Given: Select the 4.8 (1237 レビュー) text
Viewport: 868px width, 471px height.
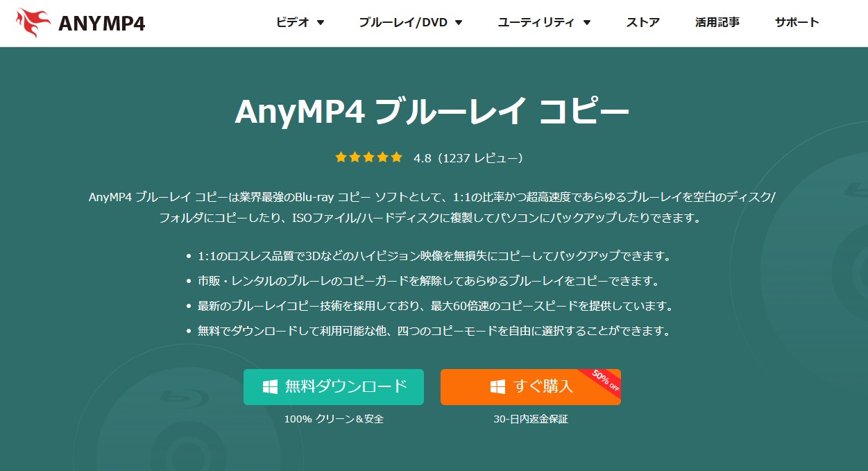Looking at the screenshot, I should coord(468,158).
